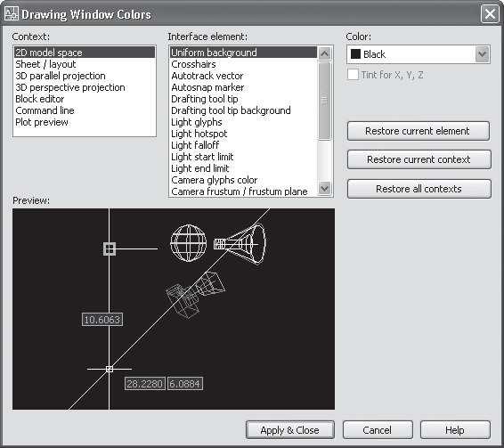Select Camera glyphs color element
The width and height of the screenshot is (504, 448).
(243, 180)
